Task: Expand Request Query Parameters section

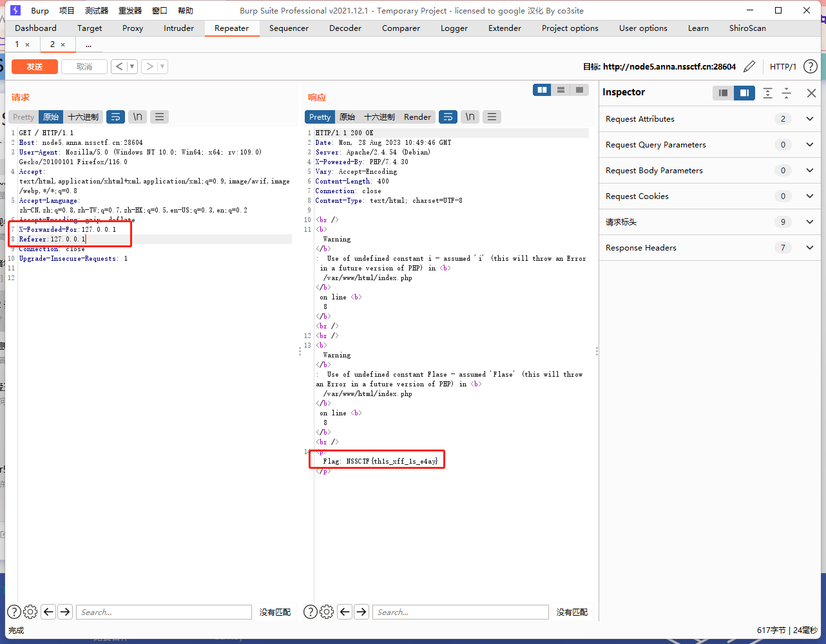Action: click(711, 144)
